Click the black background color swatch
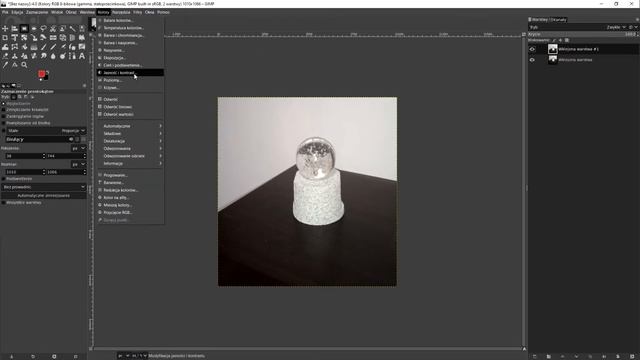The width and height of the screenshot is (640, 360). [46, 77]
